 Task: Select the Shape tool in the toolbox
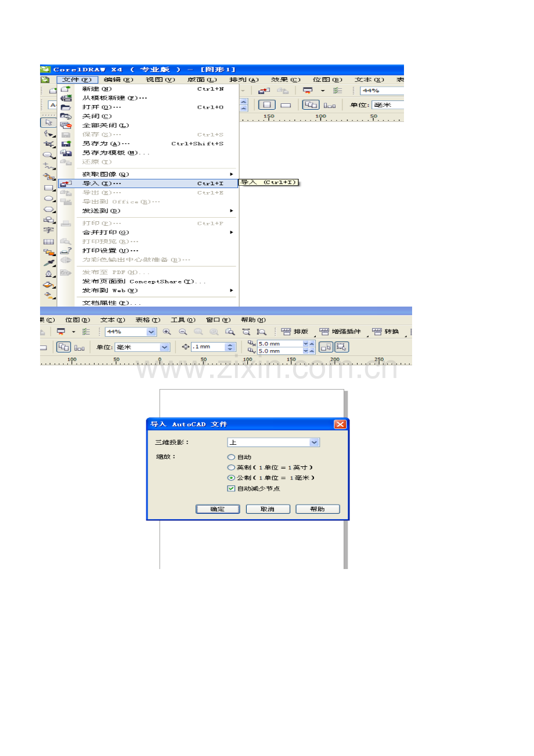(49, 135)
